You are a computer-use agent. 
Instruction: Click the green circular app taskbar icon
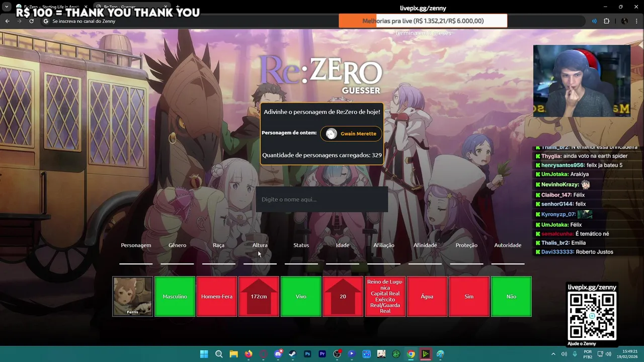(396, 354)
